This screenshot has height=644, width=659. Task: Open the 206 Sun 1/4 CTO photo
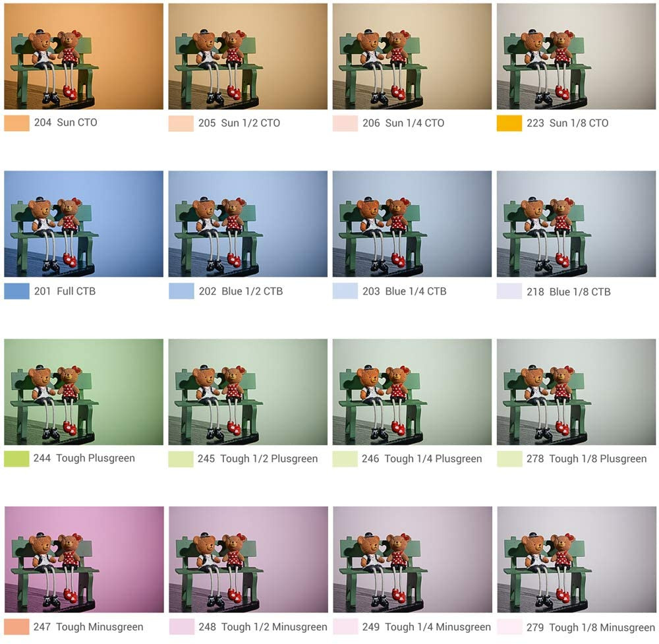(412, 56)
